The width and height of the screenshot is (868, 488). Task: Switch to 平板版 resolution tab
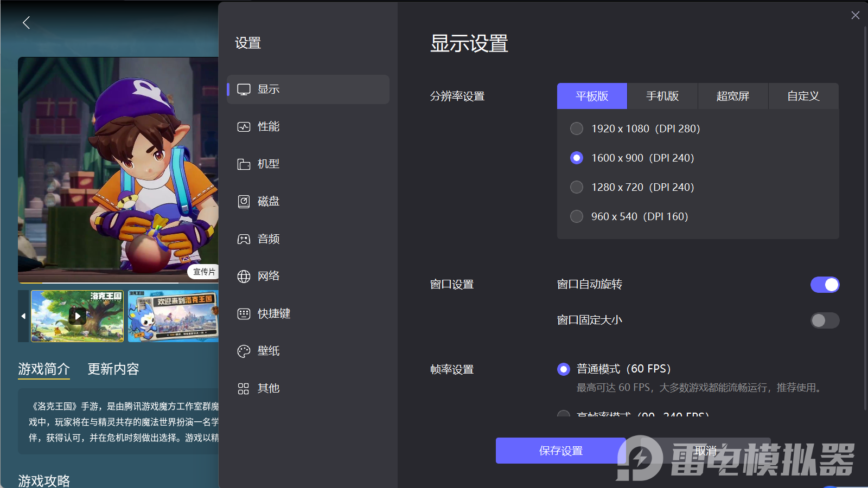pyautogui.click(x=592, y=96)
